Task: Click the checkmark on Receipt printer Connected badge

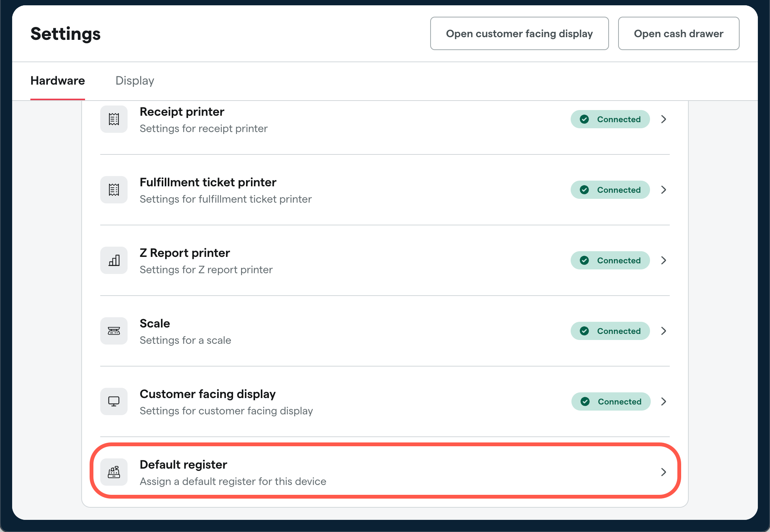Action: click(x=584, y=119)
